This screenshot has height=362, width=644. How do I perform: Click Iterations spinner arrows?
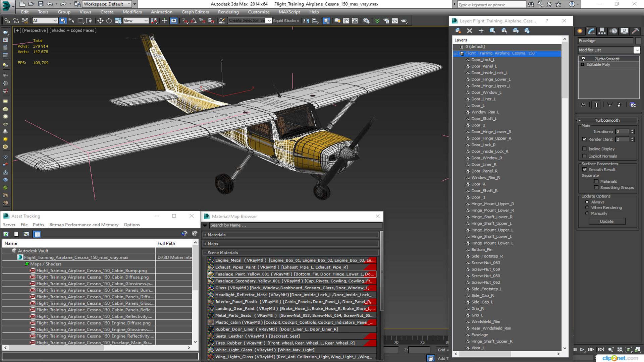[632, 132]
